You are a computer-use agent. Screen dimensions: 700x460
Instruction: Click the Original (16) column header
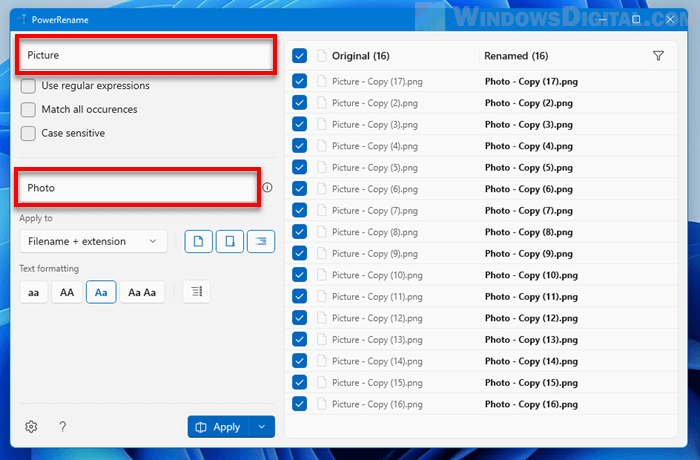click(361, 56)
